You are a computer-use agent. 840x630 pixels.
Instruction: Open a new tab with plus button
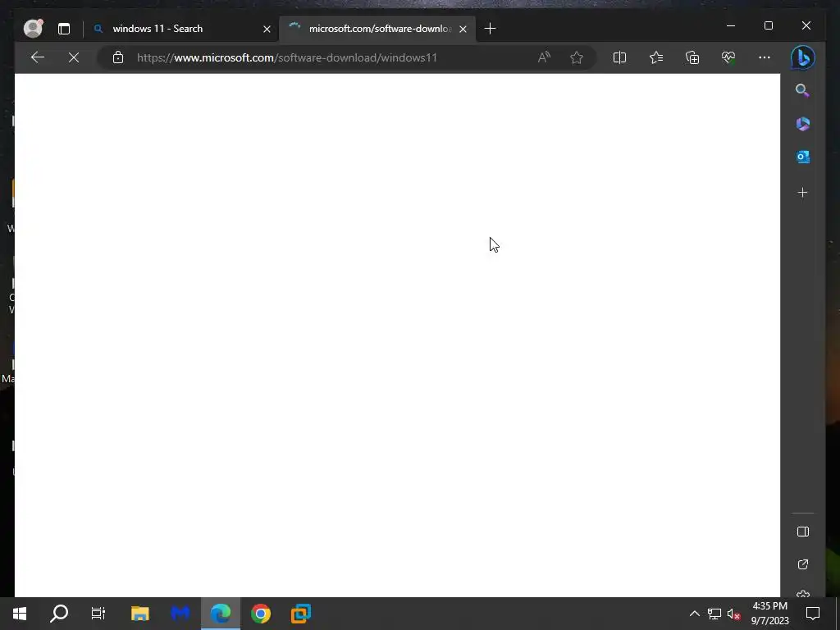click(x=490, y=29)
